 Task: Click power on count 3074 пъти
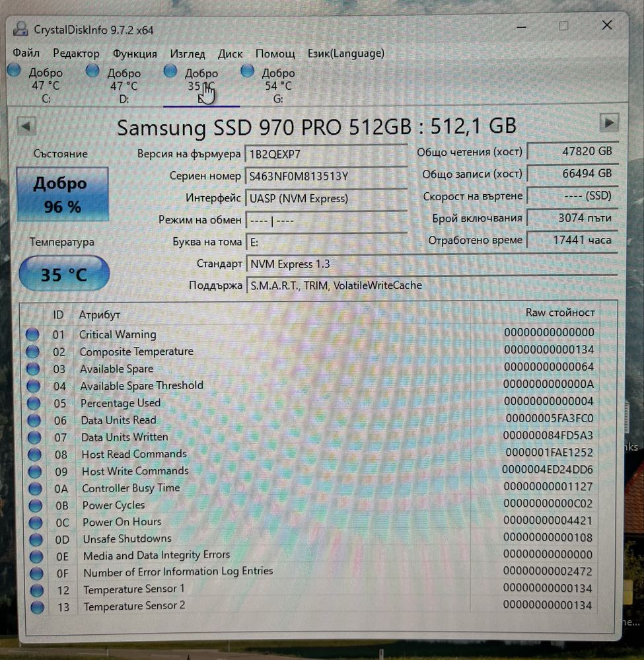[x=573, y=217]
